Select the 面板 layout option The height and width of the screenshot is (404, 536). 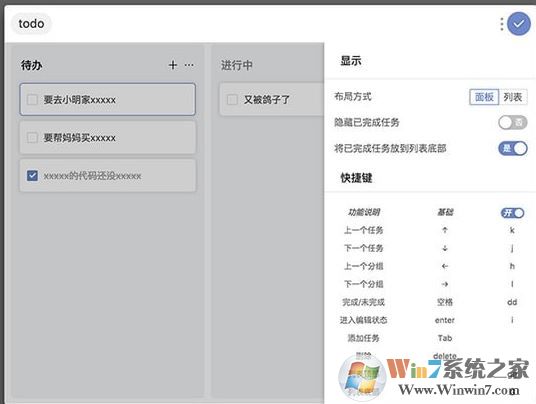point(484,97)
